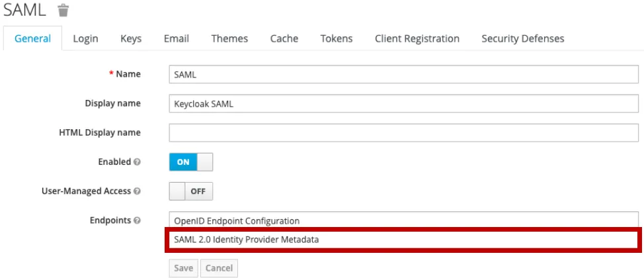Screen dimensions: 644x278
Task: Click into the HTML Display name field
Action: point(403,133)
